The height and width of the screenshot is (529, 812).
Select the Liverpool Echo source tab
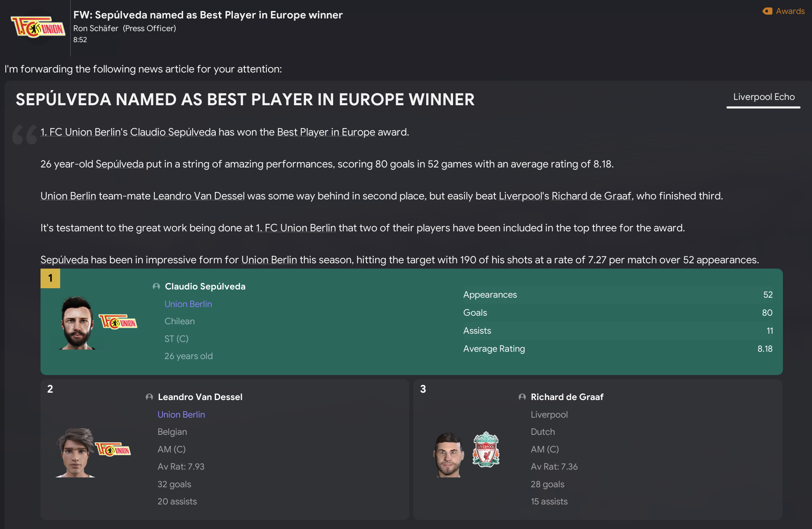(x=763, y=97)
